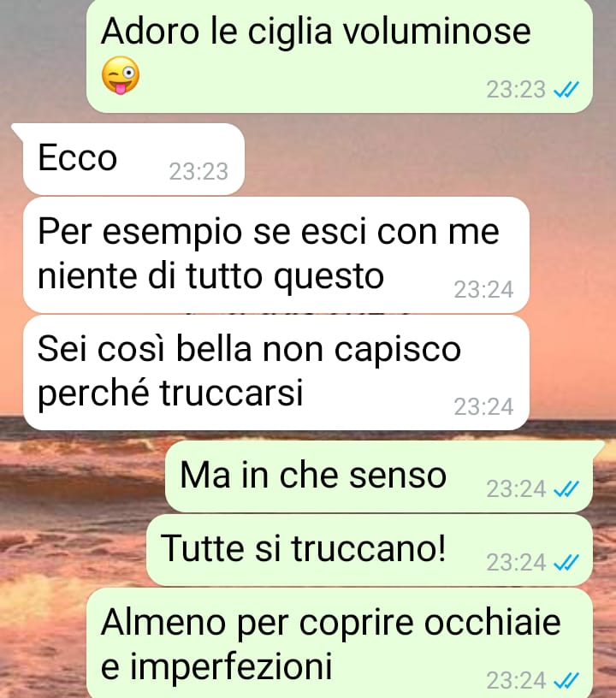Select the 'Ma in che senso' message text
This screenshot has height=698, width=616.
313,476
